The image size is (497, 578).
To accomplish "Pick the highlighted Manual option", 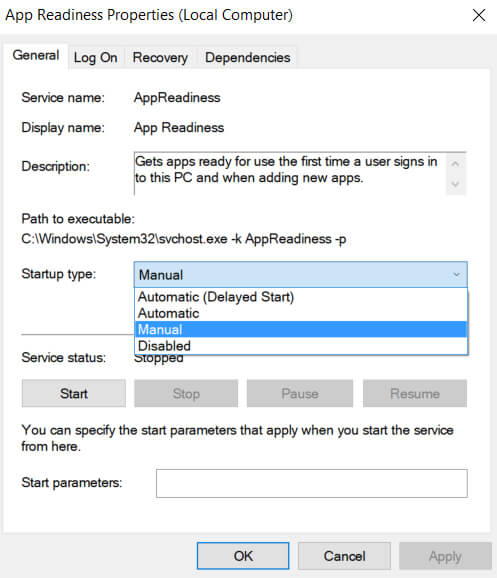I will click(x=301, y=330).
